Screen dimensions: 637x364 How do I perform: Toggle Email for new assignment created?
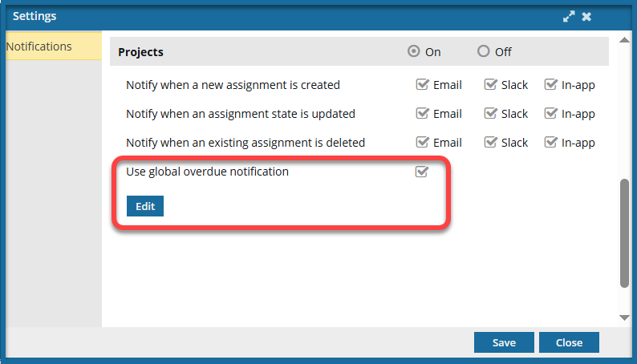tap(422, 85)
